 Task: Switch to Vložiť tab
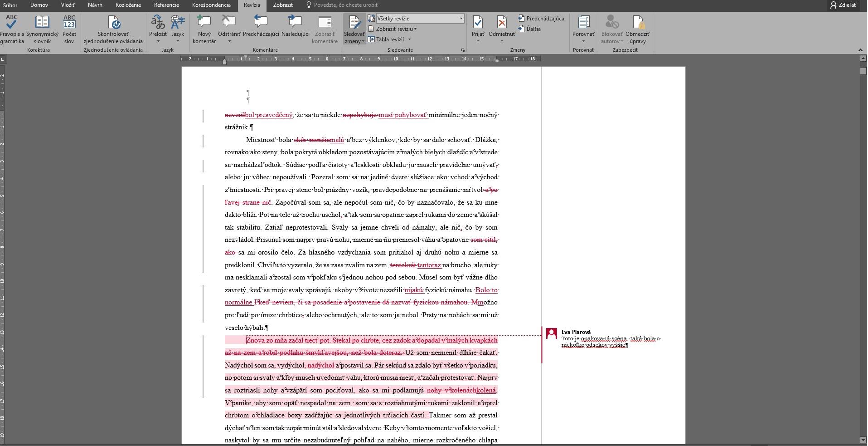pos(68,5)
